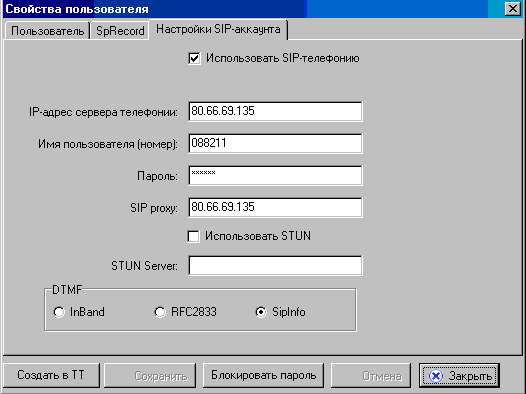
Task: Click the IP-адрес сервера телефонии label
Action: pyautogui.click(x=103, y=112)
